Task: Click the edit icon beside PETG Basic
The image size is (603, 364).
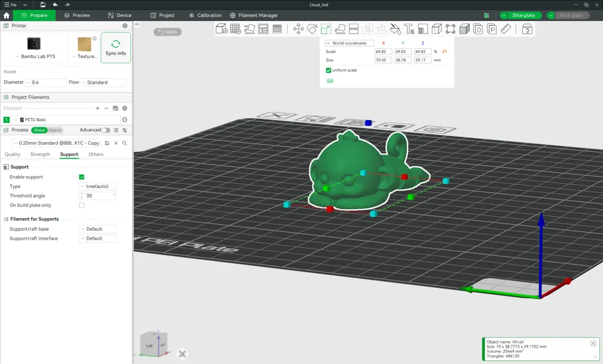Action: 125,119
